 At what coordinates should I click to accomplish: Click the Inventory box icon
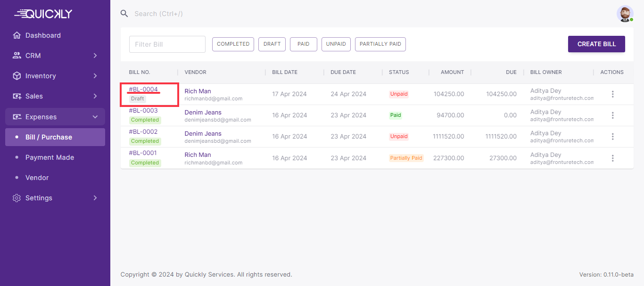point(17,76)
